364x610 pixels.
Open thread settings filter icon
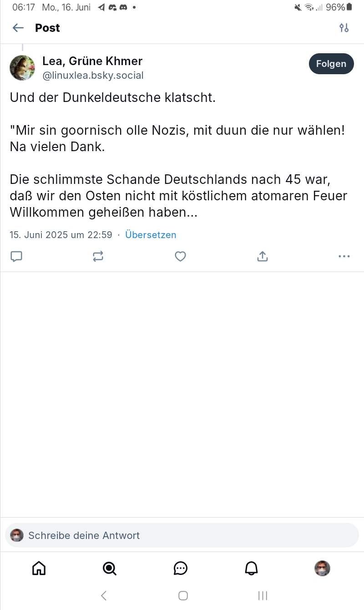(x=344, y=28)
